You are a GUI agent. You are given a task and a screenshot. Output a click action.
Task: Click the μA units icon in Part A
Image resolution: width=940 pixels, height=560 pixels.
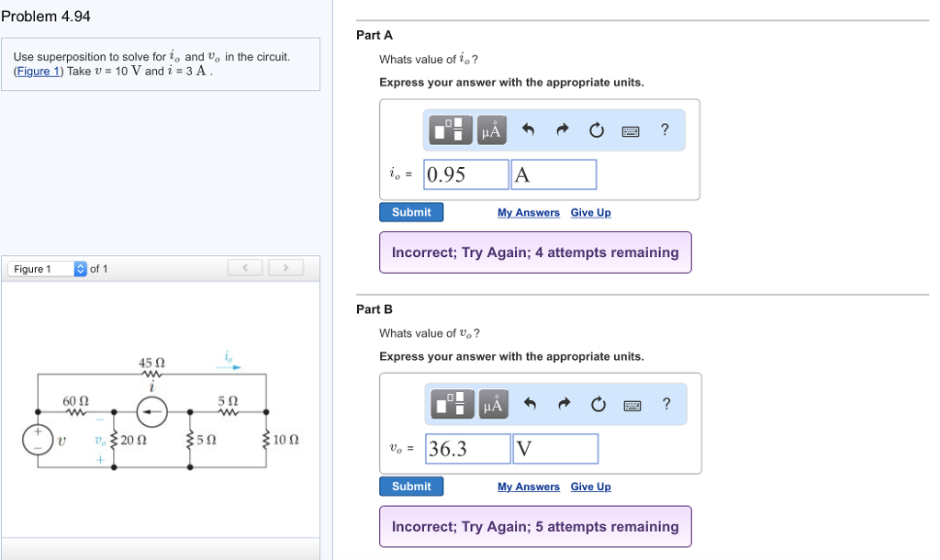(492, 129)
